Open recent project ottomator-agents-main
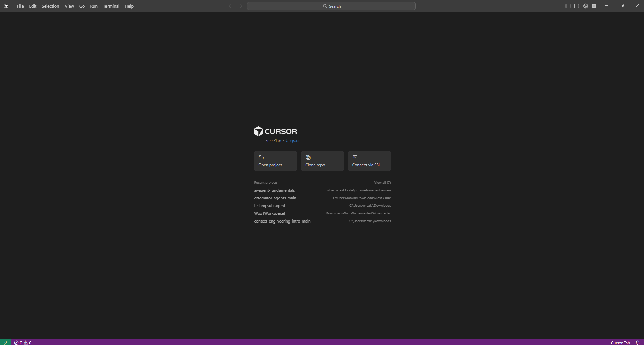The width and height of the screenshot is (644, 345). click(323, 198)
